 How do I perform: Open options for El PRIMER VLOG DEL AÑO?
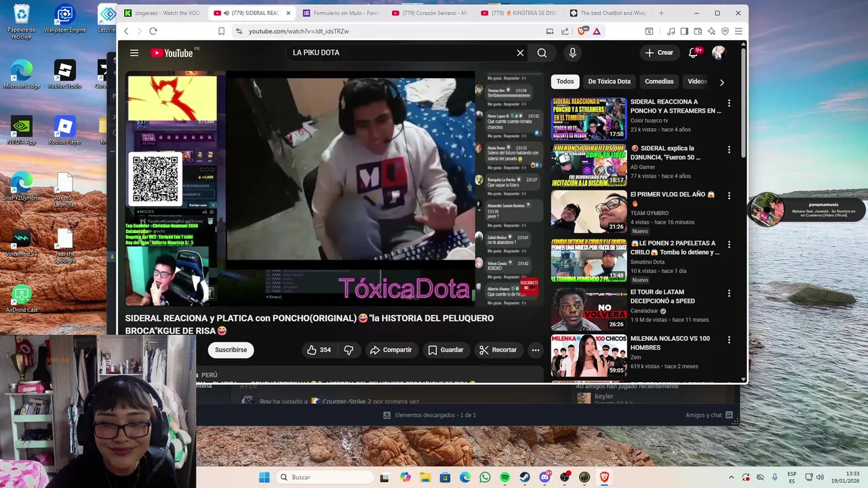[x=729, y=195]
